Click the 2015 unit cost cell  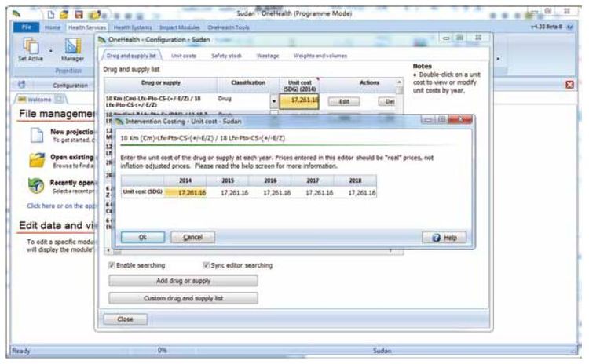(x=228, y=192)
